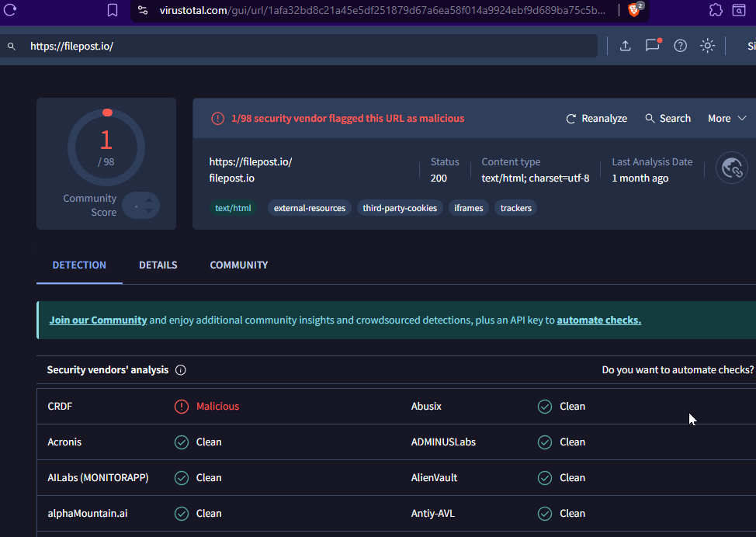This screenshot has width=756, height=537.
Task: Open the browser extensions puzzle icon
Action: [x=716, y=10]
